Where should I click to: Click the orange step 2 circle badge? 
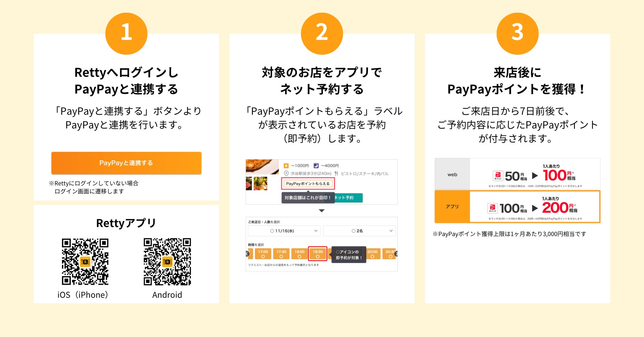pos(322,34)
